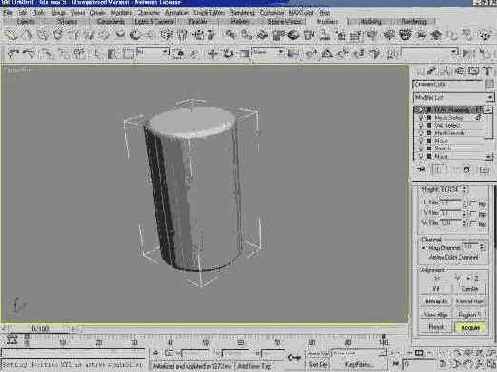The image size is (497, 372).
Task: Activate the Select and Link tool
Action: click(47, 53)
